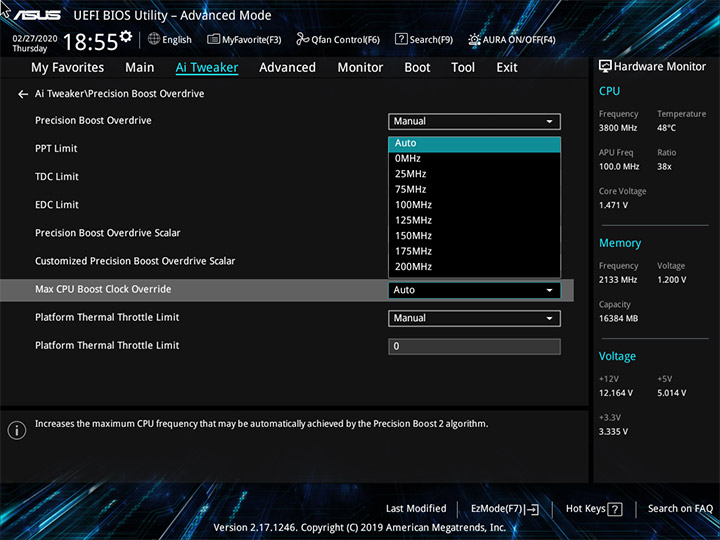Select 0MHz option

474,158
